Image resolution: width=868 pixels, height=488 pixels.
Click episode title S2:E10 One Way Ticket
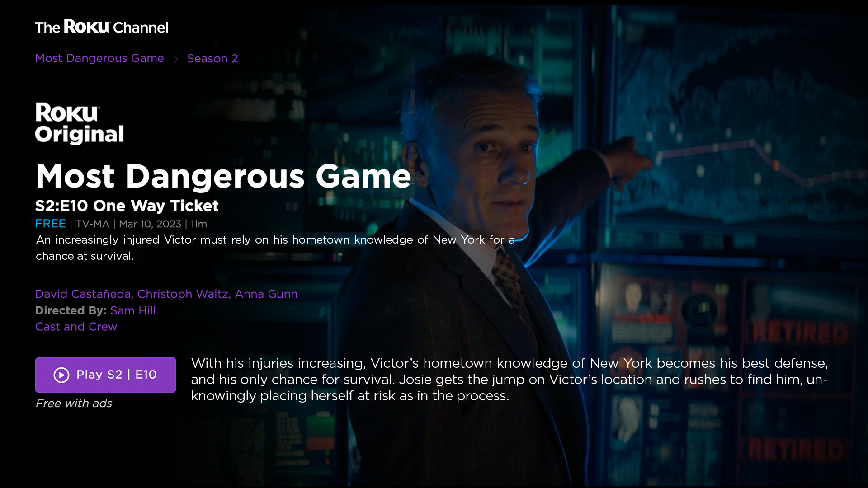(x=127, y=206)
